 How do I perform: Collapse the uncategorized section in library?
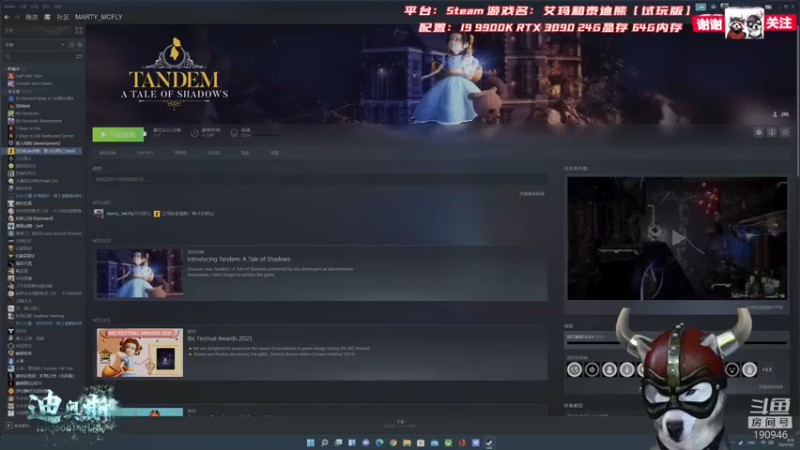click(5, 91)
